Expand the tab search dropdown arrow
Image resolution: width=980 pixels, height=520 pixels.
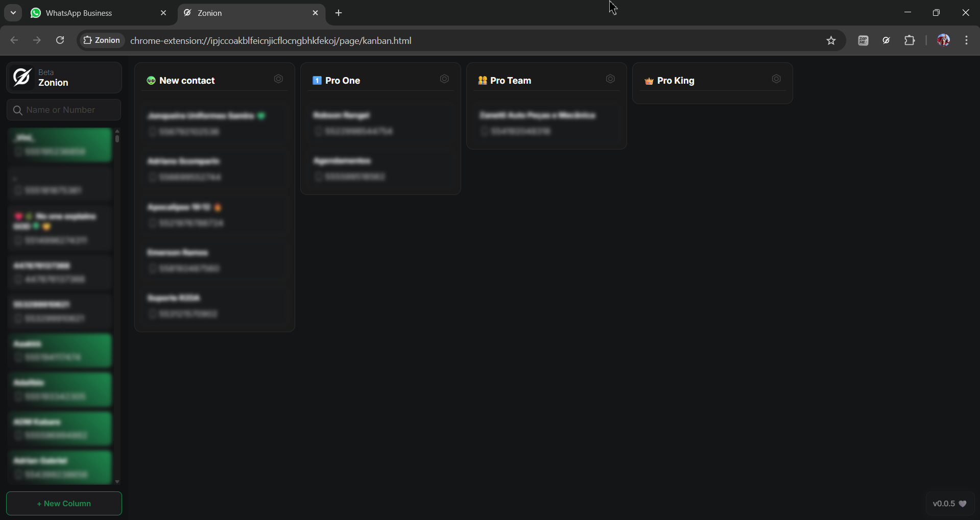coord(13,13)
